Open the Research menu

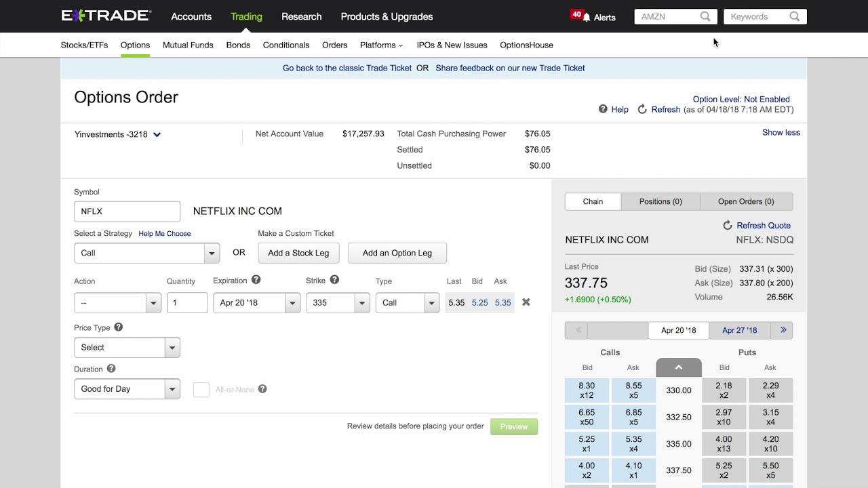[x=301, y=16]
